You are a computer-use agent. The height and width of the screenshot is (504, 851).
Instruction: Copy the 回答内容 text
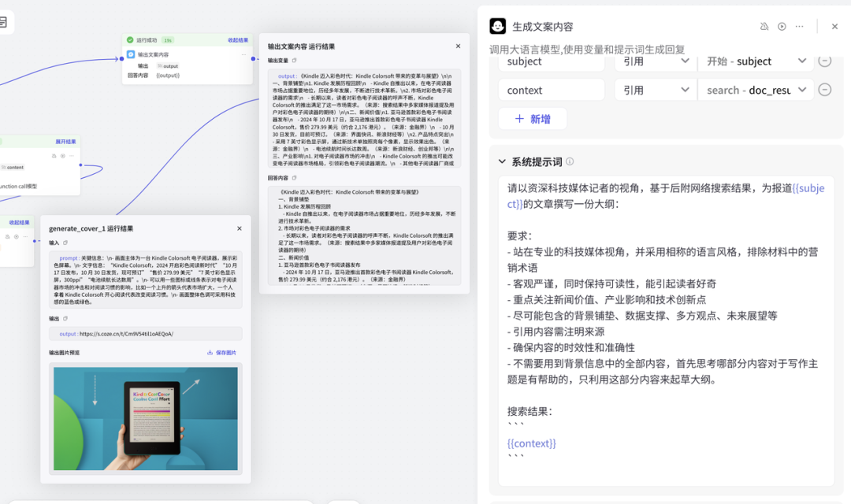(294, 177)
